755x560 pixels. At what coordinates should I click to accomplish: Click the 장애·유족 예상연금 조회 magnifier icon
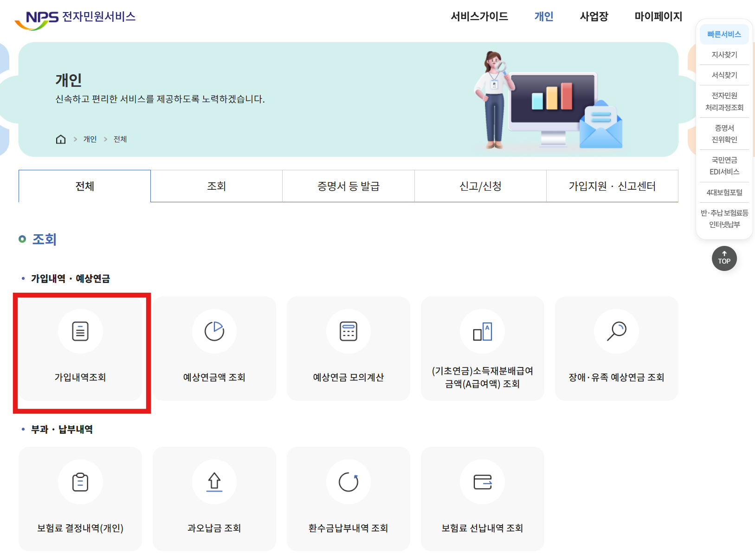coord(616,331)
